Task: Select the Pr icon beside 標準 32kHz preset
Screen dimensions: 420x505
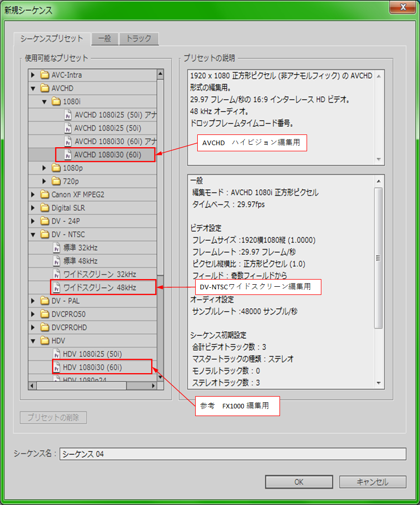Action: pyautogui.click(x=56, y=247)
